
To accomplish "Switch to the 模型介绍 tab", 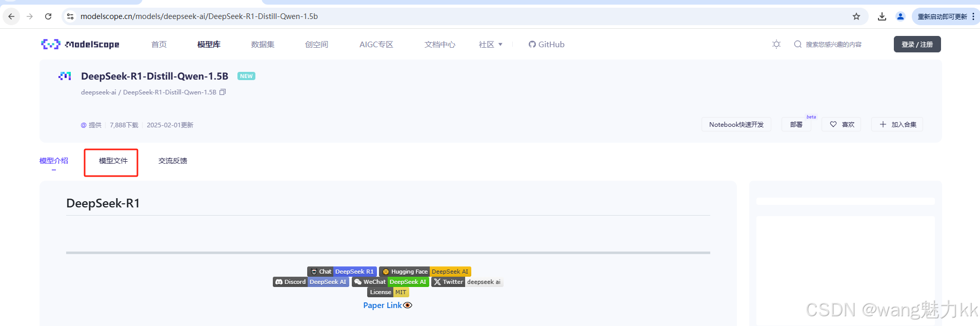I will tap(54, 161).
